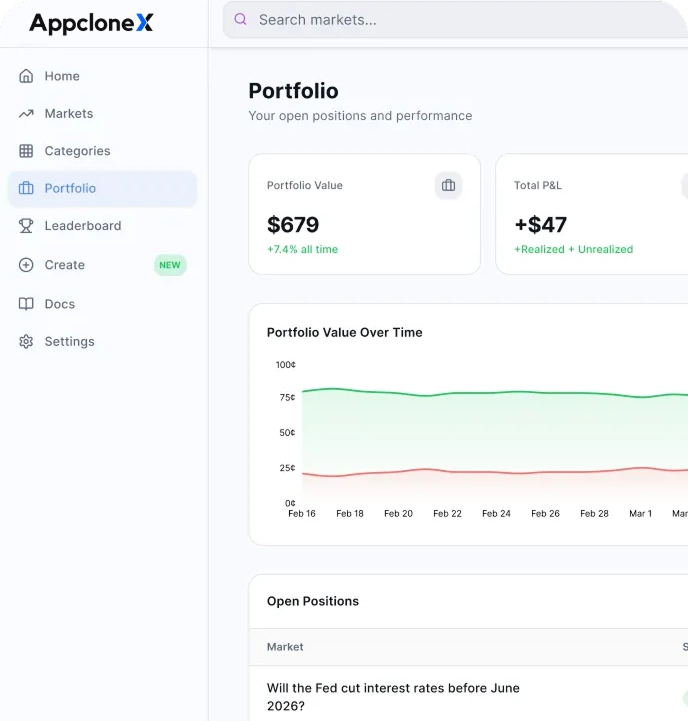Click the +Realized + Unrealized text
This screenshot has height=721, width=688.
(x=573, y=249)
